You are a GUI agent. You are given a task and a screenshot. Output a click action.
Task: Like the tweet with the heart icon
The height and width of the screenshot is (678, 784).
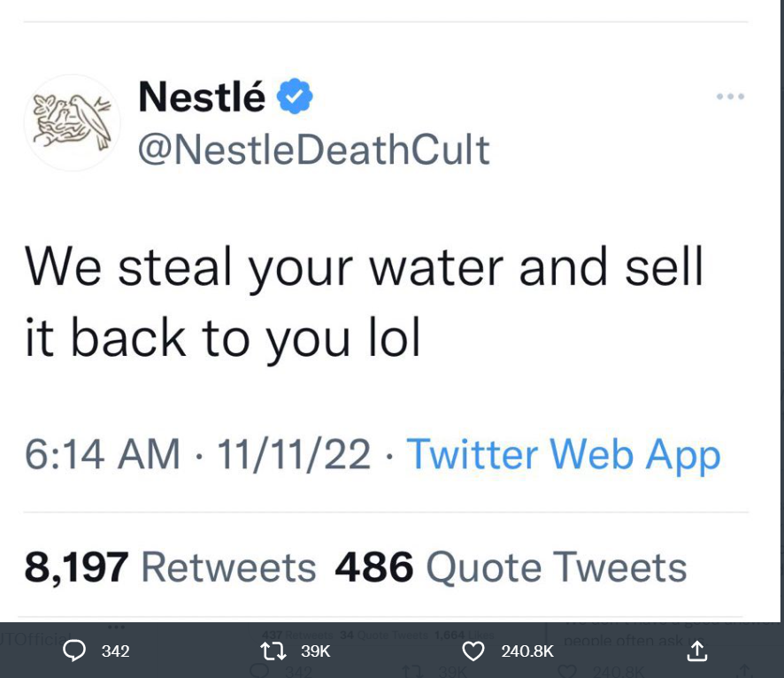[473, 651]
